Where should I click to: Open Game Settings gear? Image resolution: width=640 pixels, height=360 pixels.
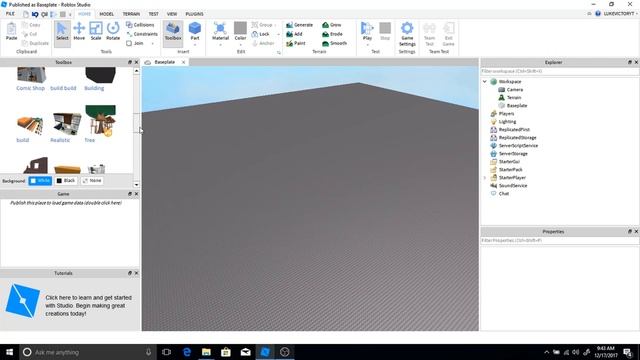tap(407, 34)
